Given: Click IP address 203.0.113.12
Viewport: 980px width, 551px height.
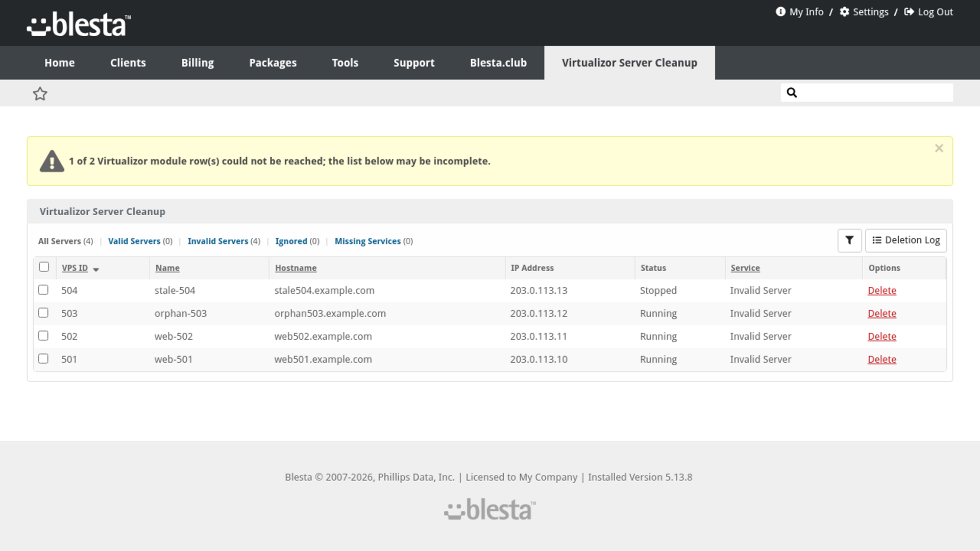Looking at the screenshot, I should pos(538,313).
